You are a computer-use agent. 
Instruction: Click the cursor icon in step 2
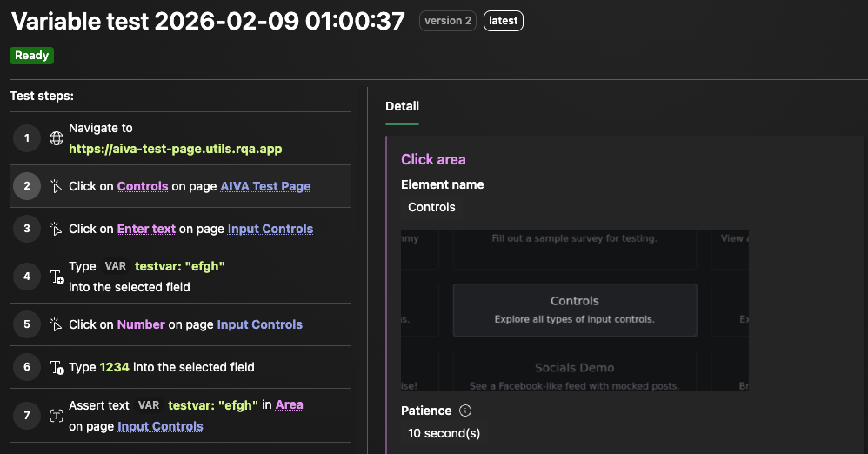point(56,186)
